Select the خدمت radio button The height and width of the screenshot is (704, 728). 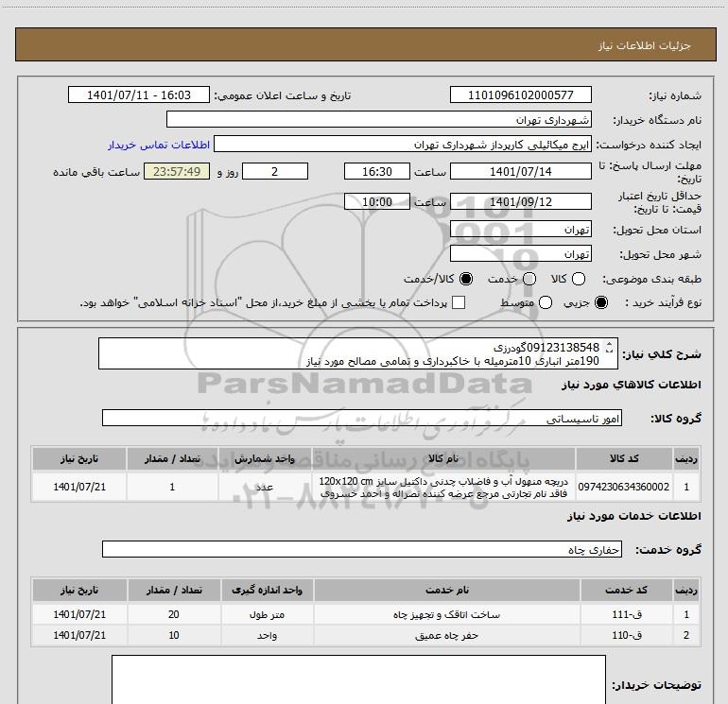tap(529, 279)
